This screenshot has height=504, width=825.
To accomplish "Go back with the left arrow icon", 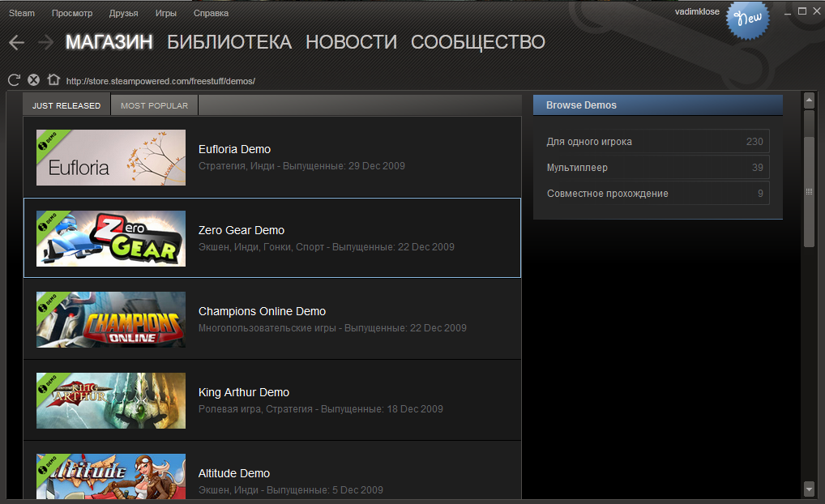I will coord(17,43).
